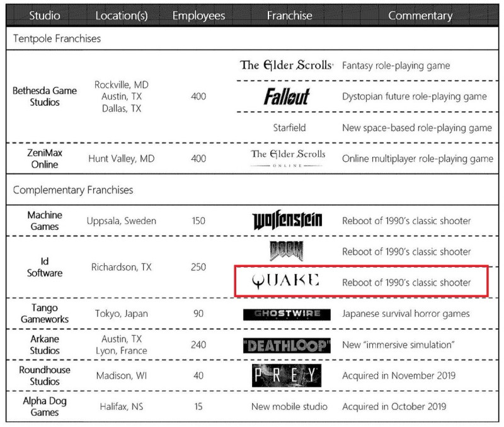Image resolution: width=504 pixels, height=427 pixels.
Task: Click the Commentary column header
Action: point(420,15)
